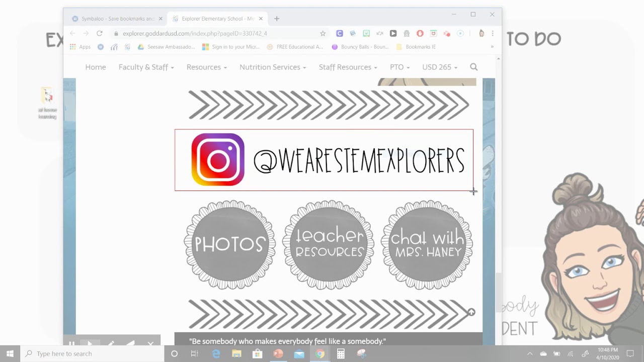Go forward to the next page
The width and height of the screenshot is (644, 362).
[86, 33]
